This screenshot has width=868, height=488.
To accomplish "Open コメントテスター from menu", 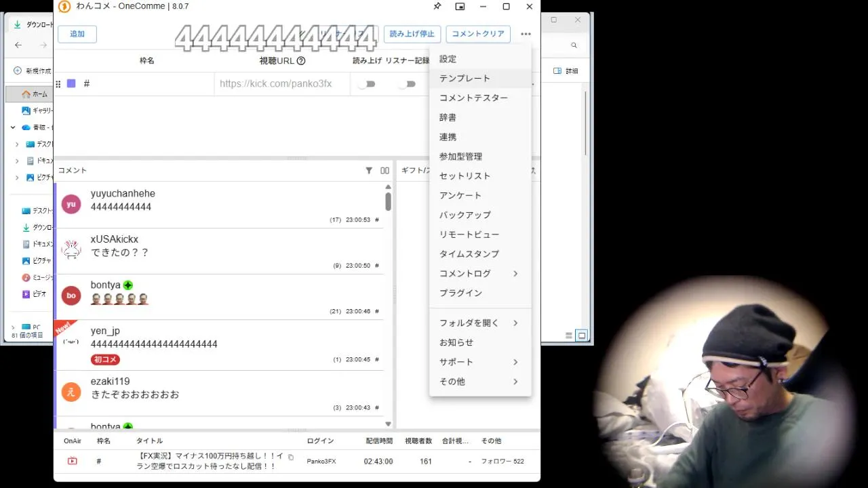I will [480, 98].
